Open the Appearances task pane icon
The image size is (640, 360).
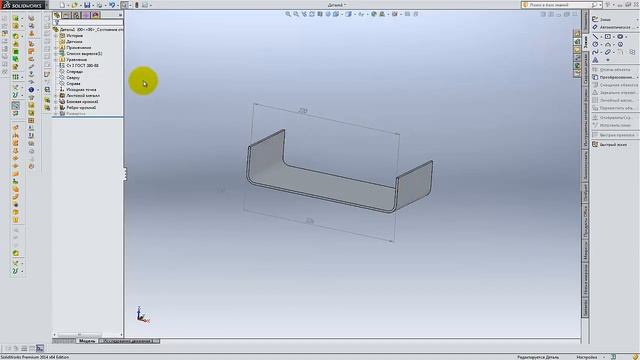[x=577, y=66]
